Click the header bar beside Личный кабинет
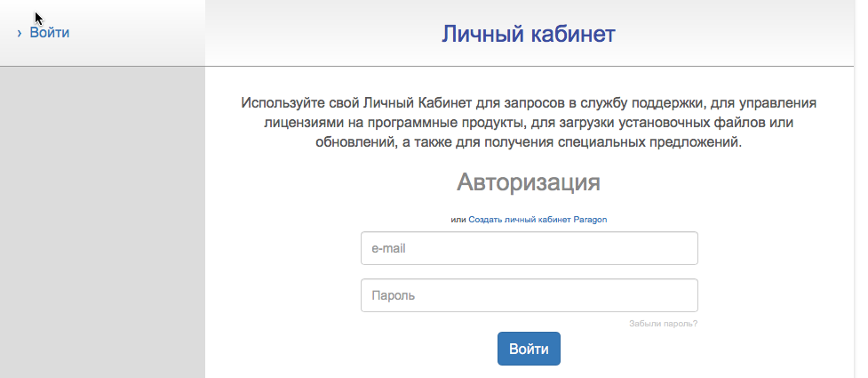 pos(737,33)
